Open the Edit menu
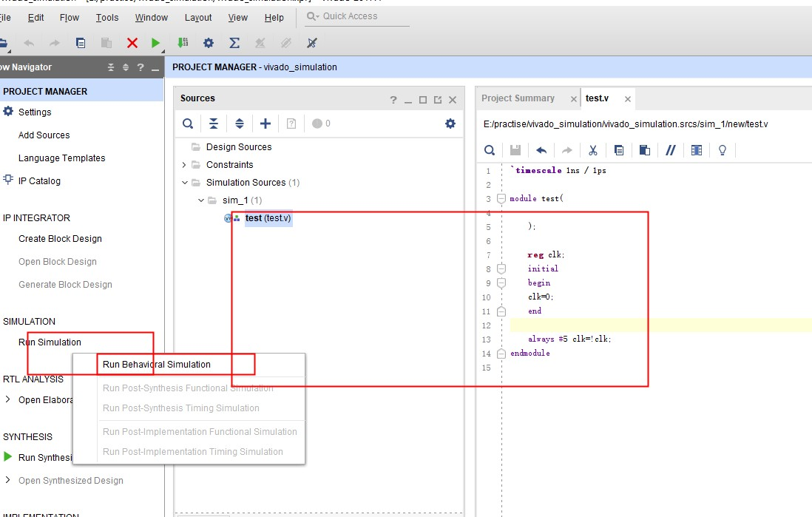The width and height of the screenshot is (812, 517). (x=35, y=18)
